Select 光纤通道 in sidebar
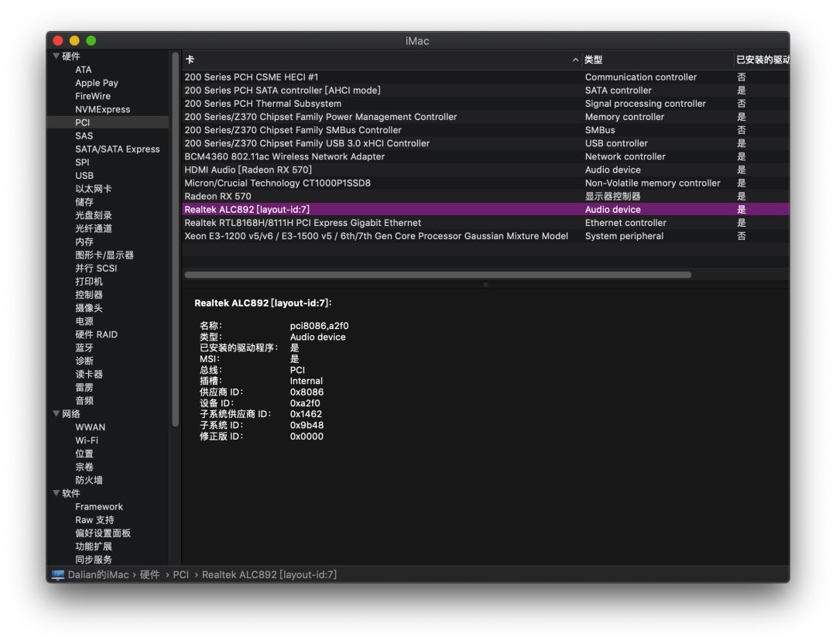 [x=94, y=228]
